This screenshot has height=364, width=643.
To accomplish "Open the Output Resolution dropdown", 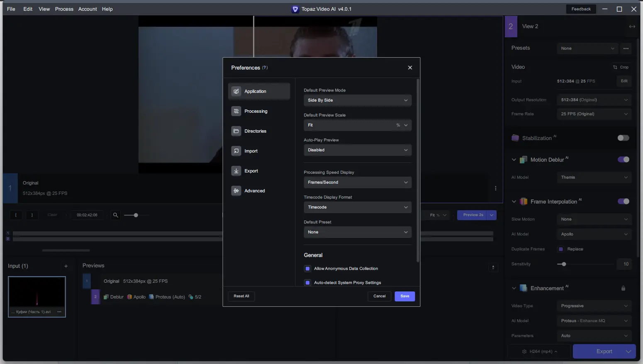I will tap(594, 100).
